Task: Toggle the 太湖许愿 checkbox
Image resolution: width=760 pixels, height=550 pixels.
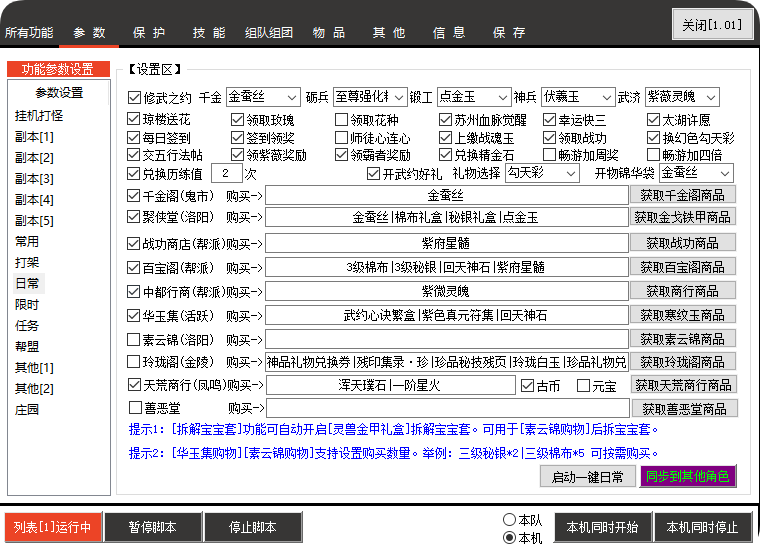Action: (x=655, y=120)
